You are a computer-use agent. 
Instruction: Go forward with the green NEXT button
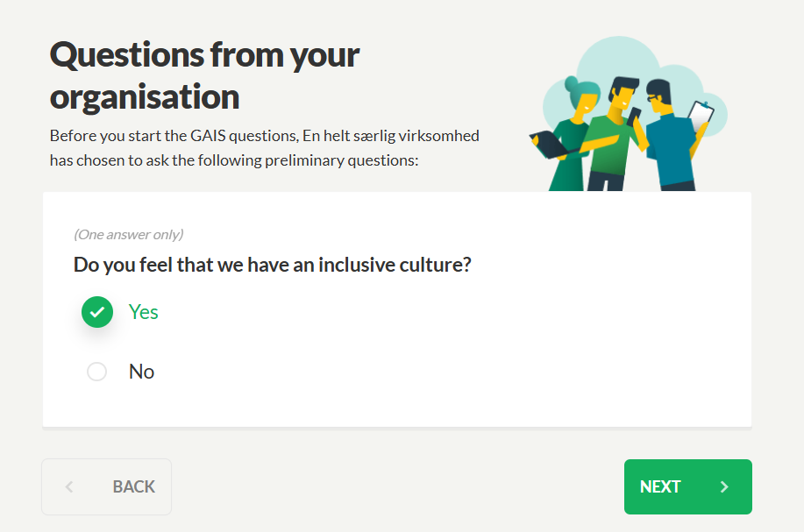(687, 486)
